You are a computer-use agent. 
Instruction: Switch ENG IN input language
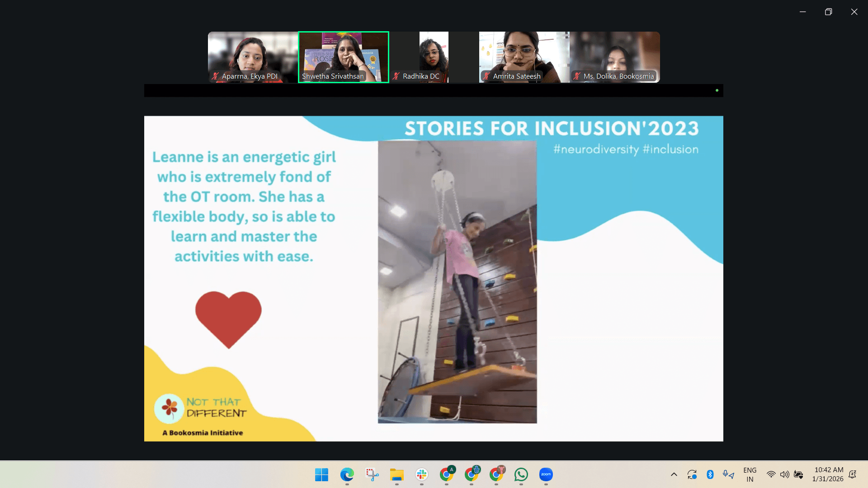click(750, 474)
